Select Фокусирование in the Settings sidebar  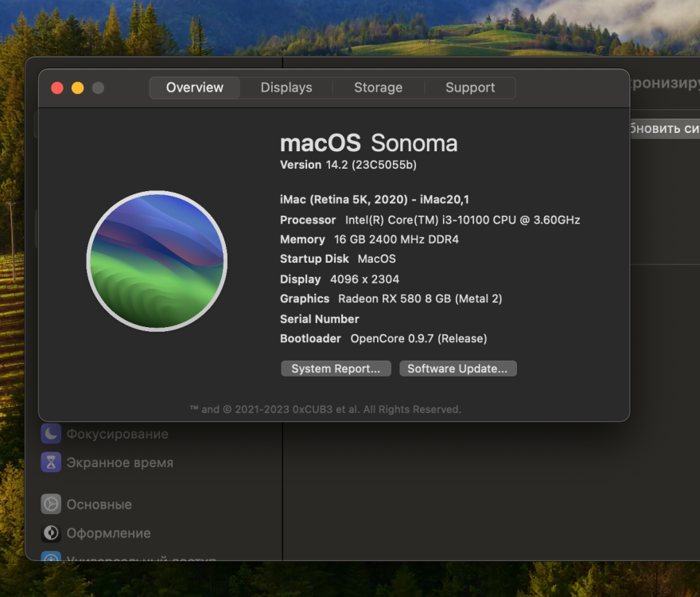click(118, 434)
